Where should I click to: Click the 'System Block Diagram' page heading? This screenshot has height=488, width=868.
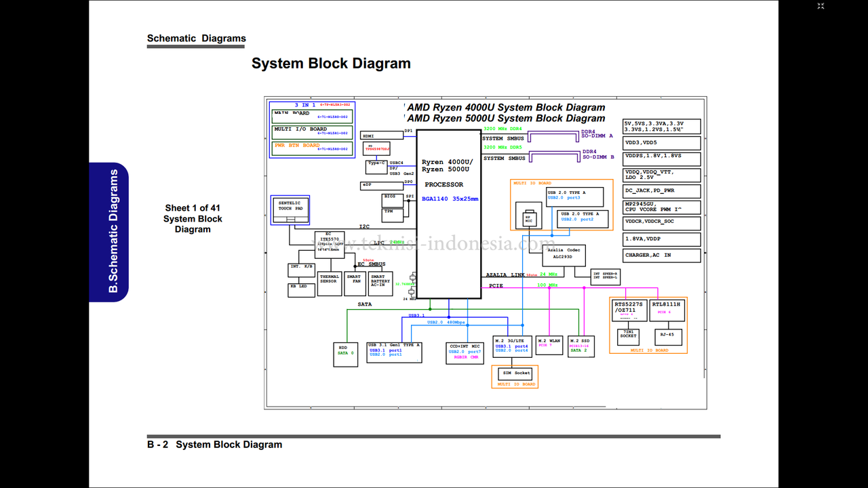tap(331, 63)
